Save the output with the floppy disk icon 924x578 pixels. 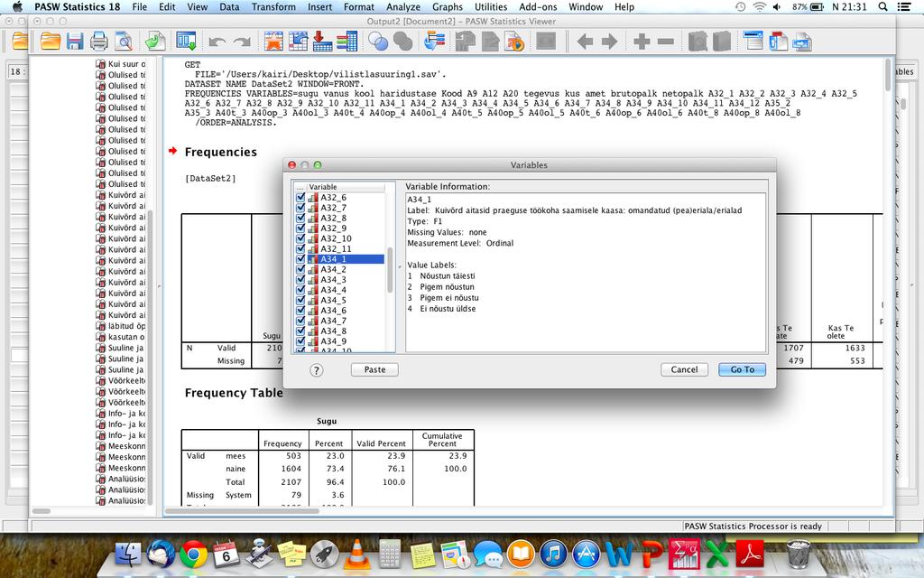[x=75, y=42]
